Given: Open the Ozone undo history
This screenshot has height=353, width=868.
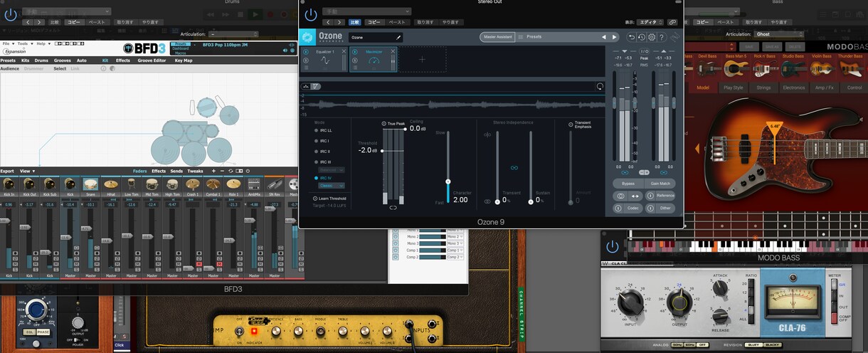Looking at the screenshot, I should [641, 37].
